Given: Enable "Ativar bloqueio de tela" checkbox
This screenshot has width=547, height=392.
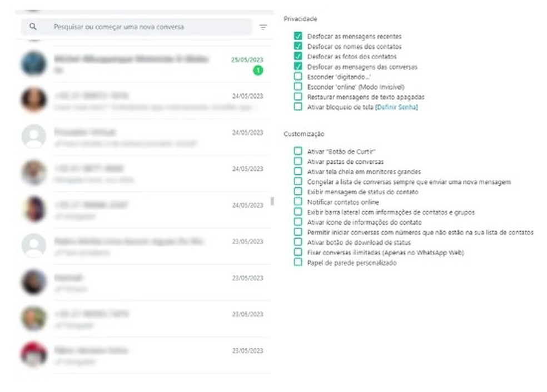Looking at the screenshot, I should 299,107.
